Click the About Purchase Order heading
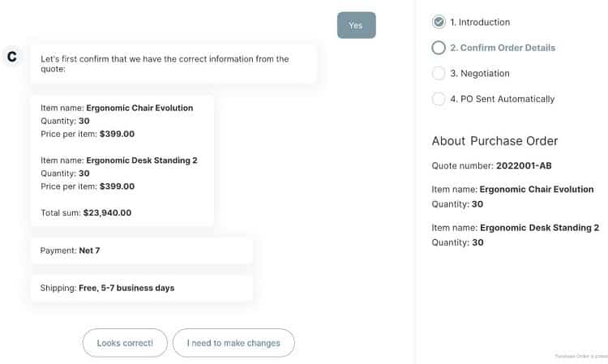Screen dimensions: 608x364 [495, 141]
